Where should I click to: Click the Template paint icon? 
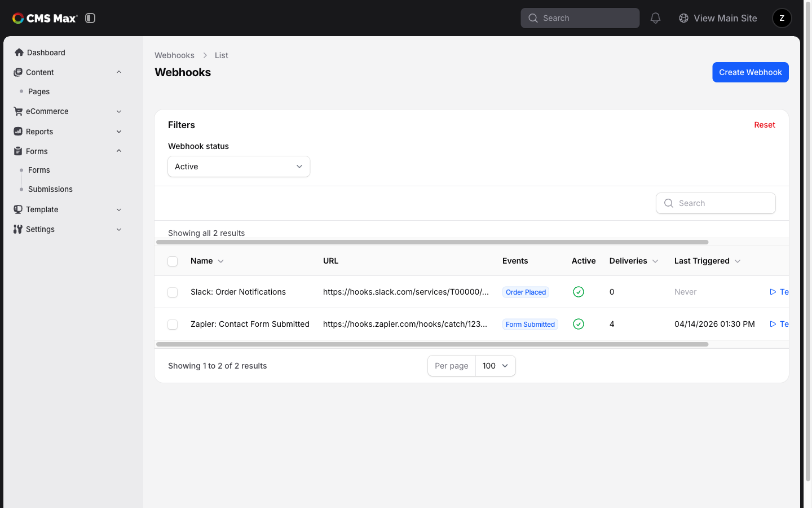click(18, 209)
